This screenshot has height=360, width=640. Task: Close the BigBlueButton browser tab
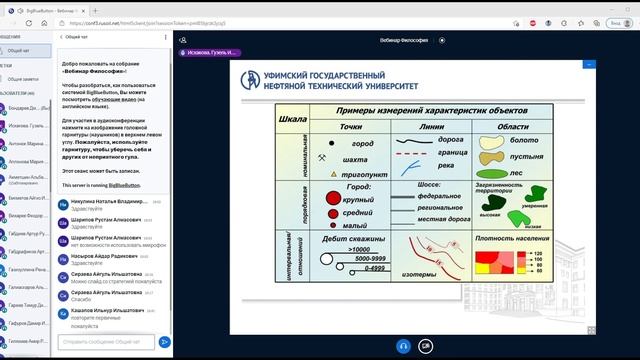(83, 11)
